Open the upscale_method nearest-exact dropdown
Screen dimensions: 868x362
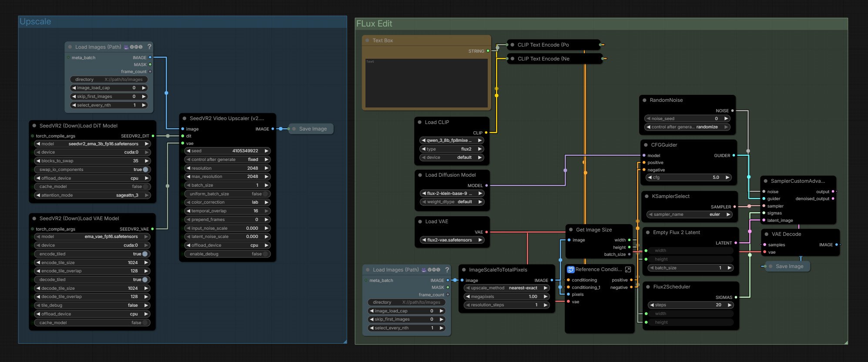(506, 288)
